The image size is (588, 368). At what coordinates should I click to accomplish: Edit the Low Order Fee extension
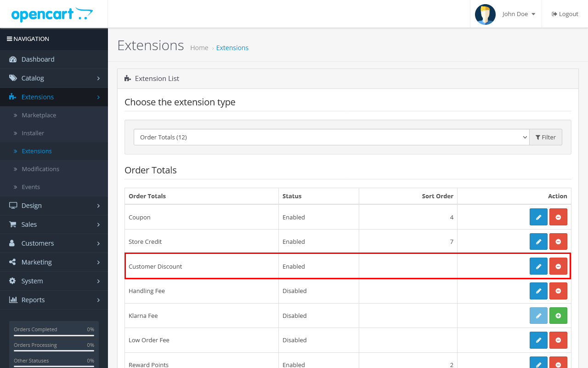tap(538, 340)
